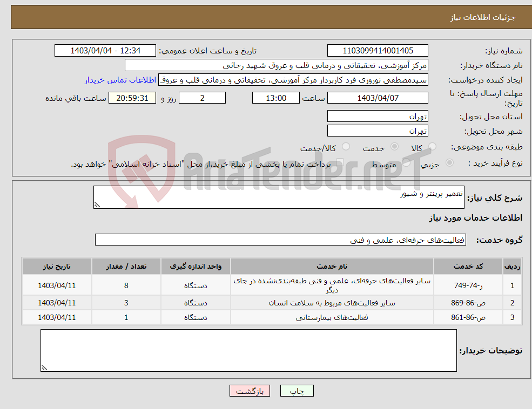Click the نام دستگاه خریدار field

click(277, 65)
